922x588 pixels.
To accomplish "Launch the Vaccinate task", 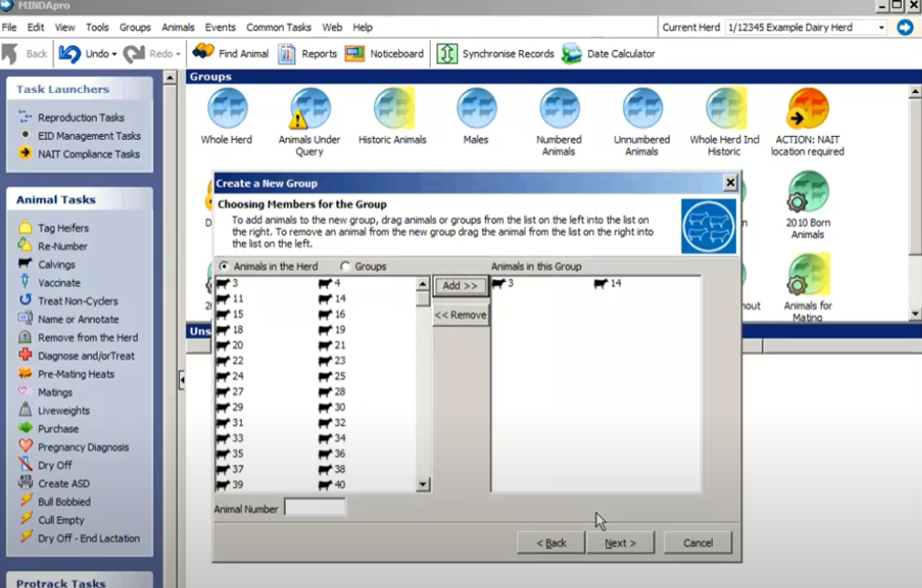I will (49, 282).
